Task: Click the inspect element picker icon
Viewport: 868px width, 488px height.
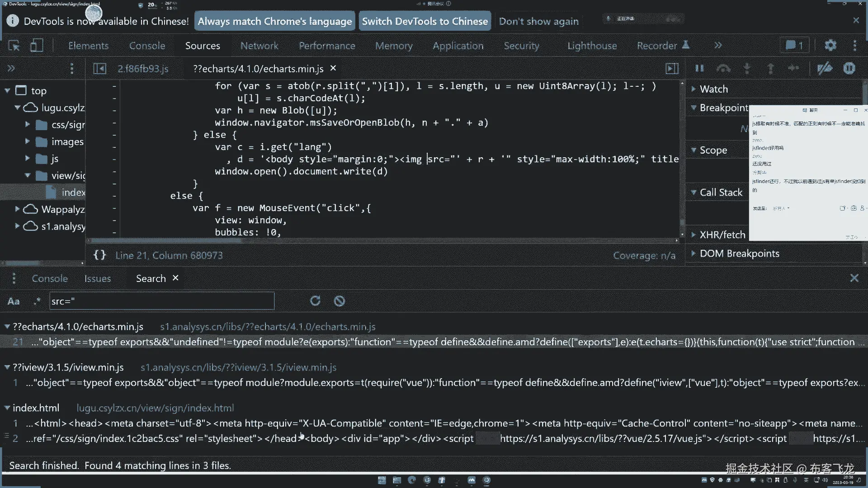Action: [14, 46]
